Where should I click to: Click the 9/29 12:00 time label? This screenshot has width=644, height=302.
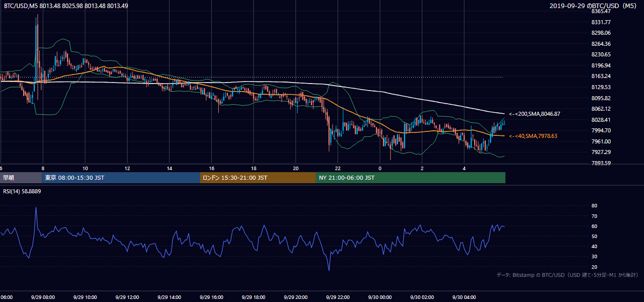[127, 297]
